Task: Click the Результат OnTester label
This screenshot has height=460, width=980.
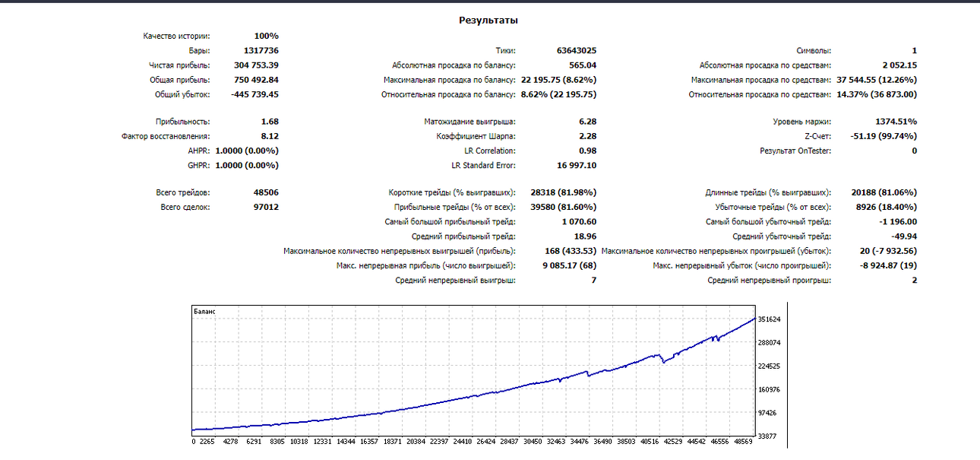Action: click(x=795, y=151)
